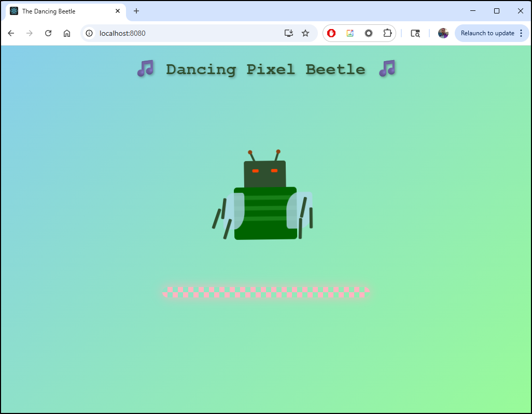View site information for localhost

[x=89, y=33]
